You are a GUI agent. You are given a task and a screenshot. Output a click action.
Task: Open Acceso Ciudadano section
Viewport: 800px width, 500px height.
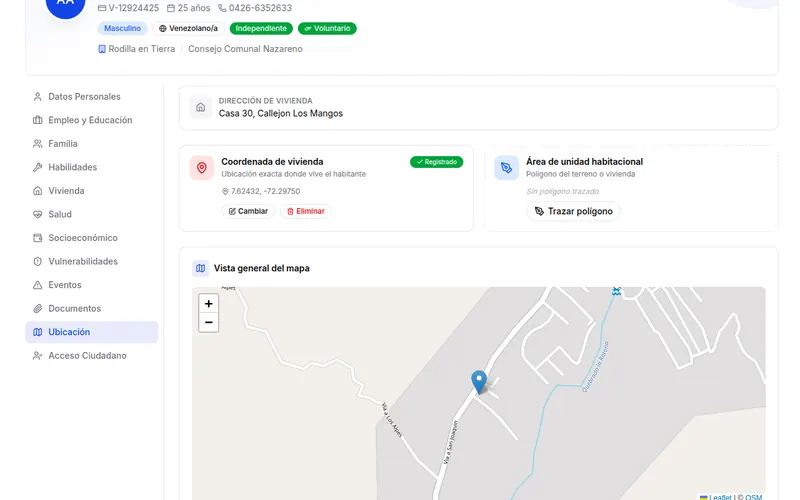pyautogui.click(x=92, y=355)
